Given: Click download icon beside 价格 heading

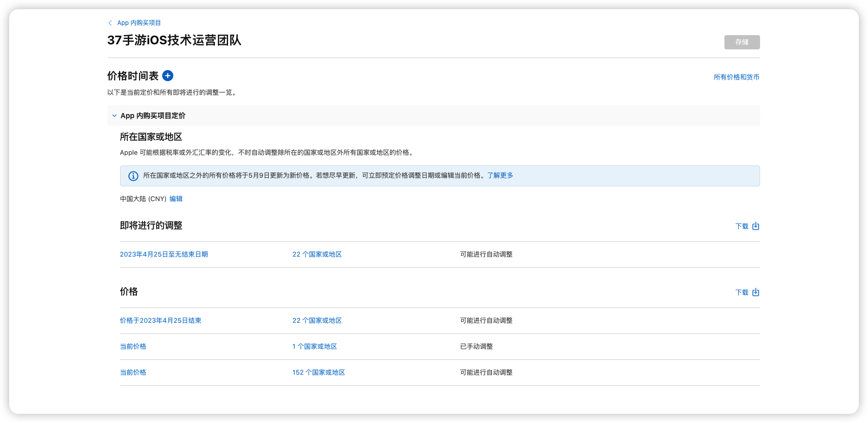Looking at the screenshot, I should [756, 292].
